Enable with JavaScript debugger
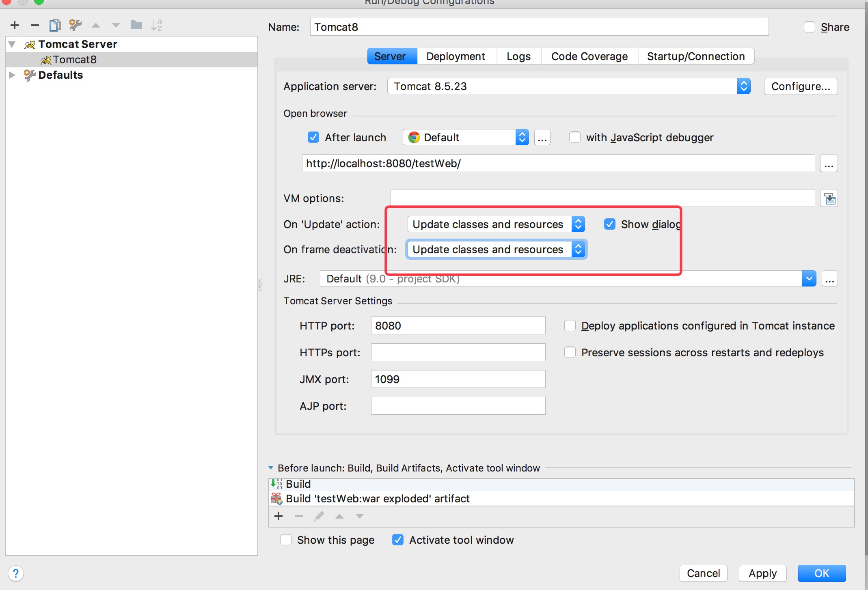868x590 pixels. pyautogui.click(x=574, y=138)
